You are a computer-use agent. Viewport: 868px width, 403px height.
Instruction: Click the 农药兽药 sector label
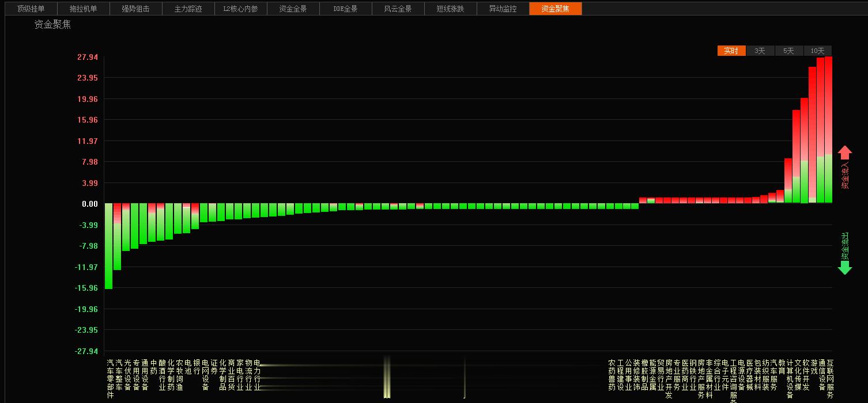point(612,375)
